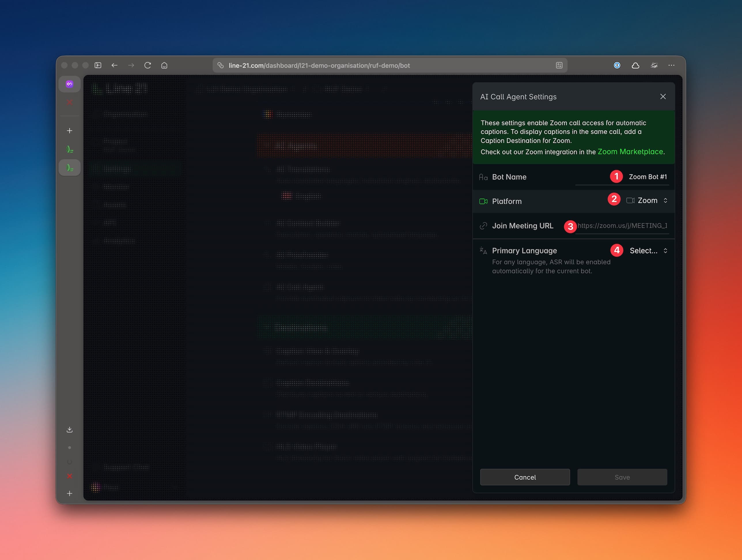Click the Save button
742x560 pixels.
[622, 477]
